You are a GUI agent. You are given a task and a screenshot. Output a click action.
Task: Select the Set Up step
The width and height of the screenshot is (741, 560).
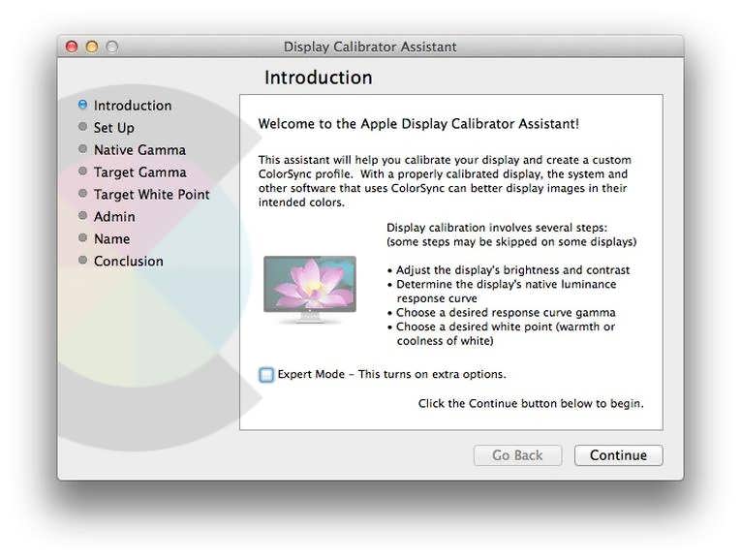(114, 128)
